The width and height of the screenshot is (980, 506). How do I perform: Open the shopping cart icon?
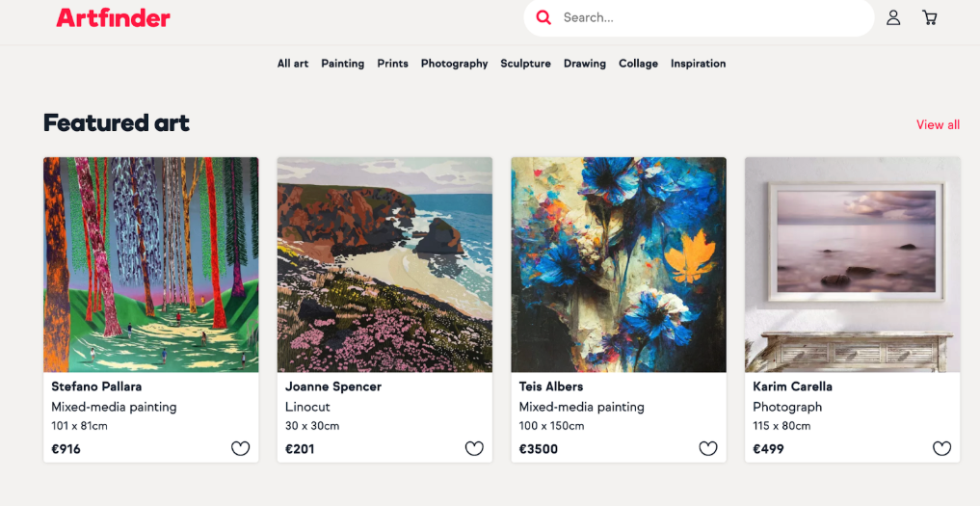coord(929,17)
